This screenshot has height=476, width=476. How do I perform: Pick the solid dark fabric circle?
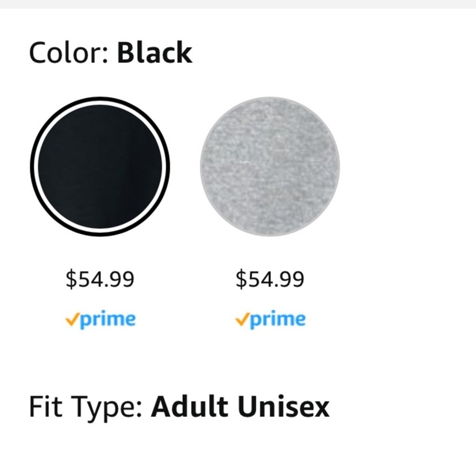(x=100, y=166)
